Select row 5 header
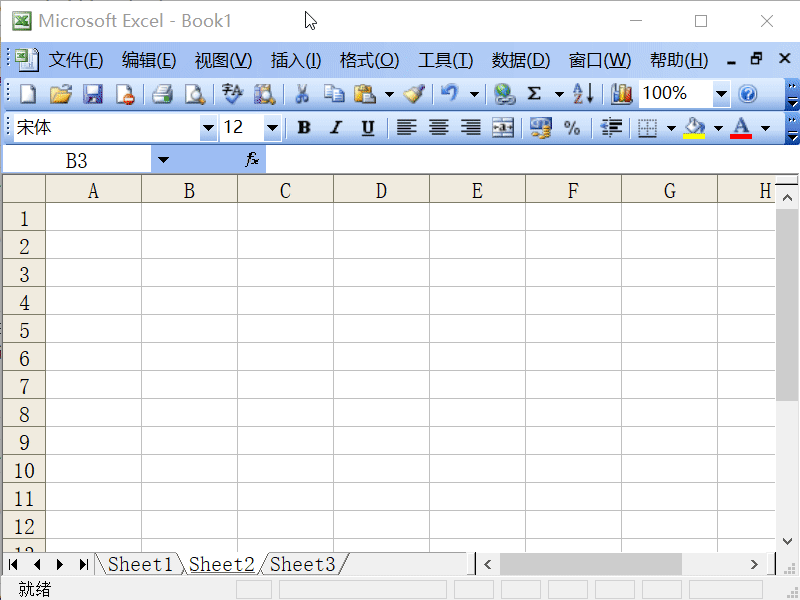The width and height of the screenshot is (800, 600). coord(24,331)
